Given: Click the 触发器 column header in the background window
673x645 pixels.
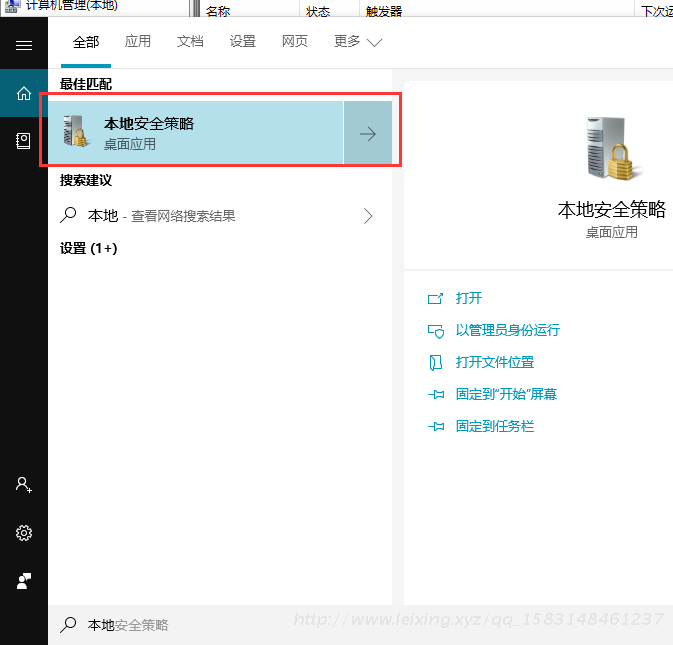Looking at the screenshot, I should point(384,11).
